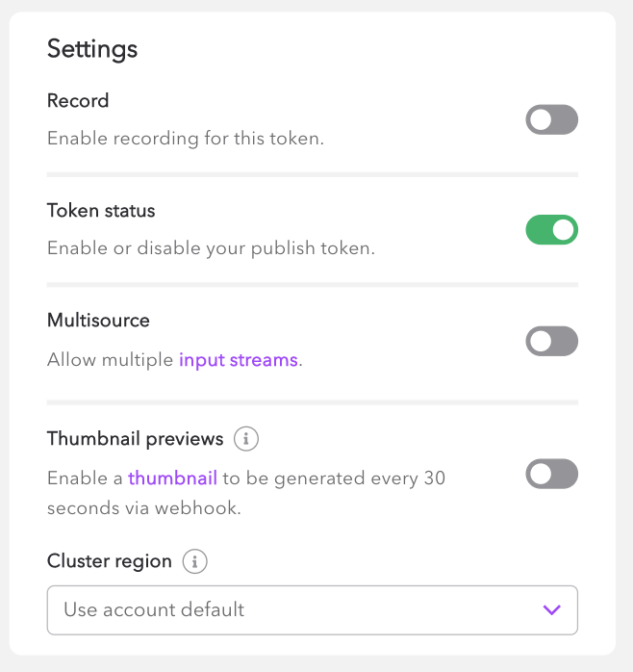
Task: Click the Multisource label
Action: click(98, 321)
